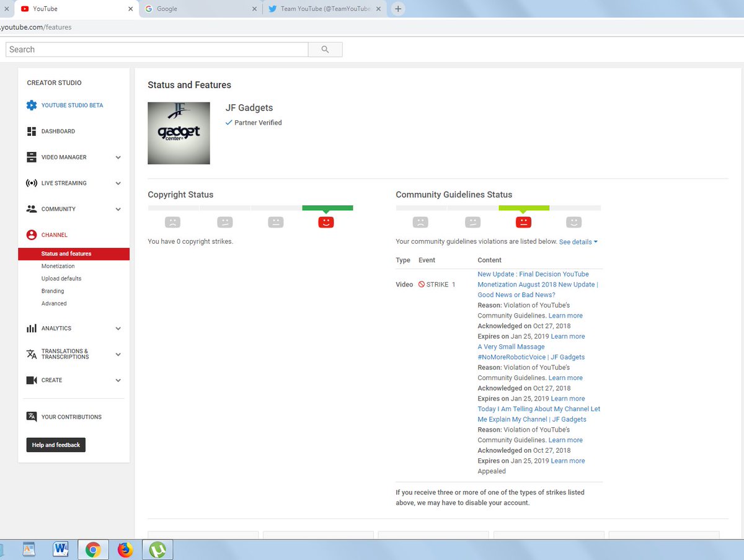Click the Live Streaming broadcast icon
This screenshot has width=744, height=560.
[32, 184]
